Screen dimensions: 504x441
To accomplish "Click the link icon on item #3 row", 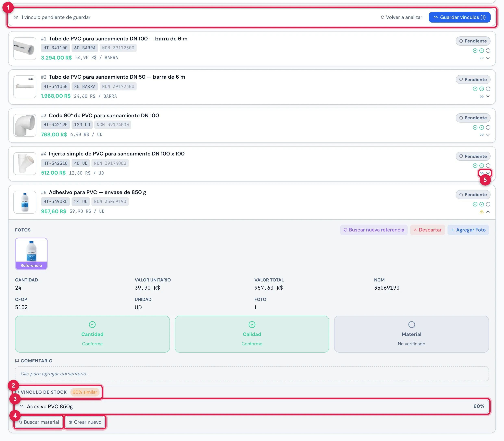I will [481, 135].
